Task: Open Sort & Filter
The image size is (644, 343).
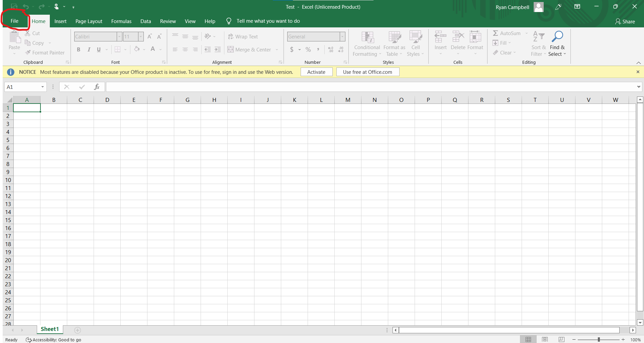Action: (x=538, y=44)
